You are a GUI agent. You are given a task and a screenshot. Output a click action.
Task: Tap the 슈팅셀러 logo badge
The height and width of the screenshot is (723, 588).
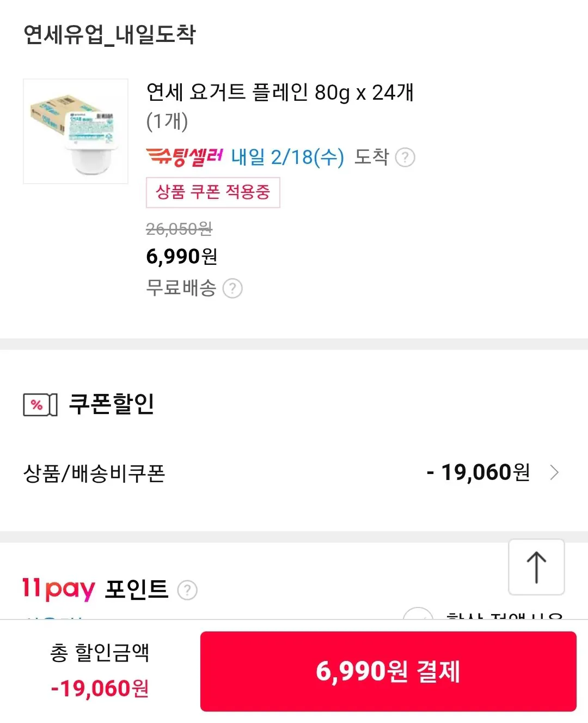coord(184,157)
